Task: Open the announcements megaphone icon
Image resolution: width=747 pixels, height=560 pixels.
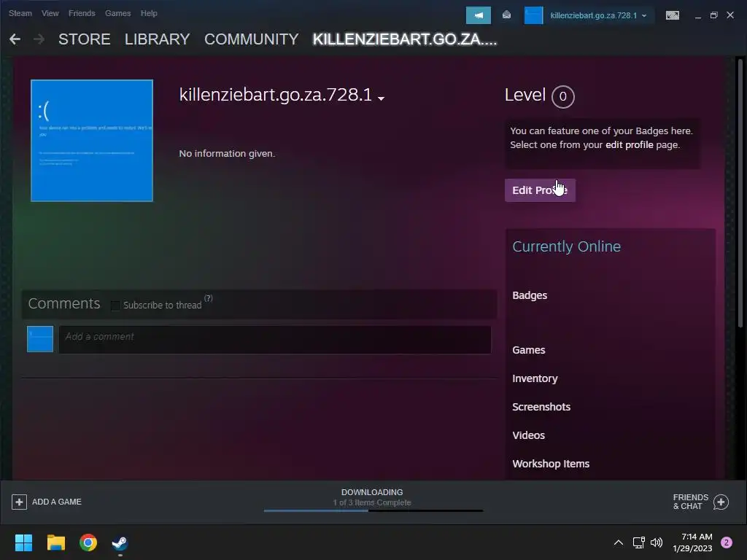Action: pos(479,15)
